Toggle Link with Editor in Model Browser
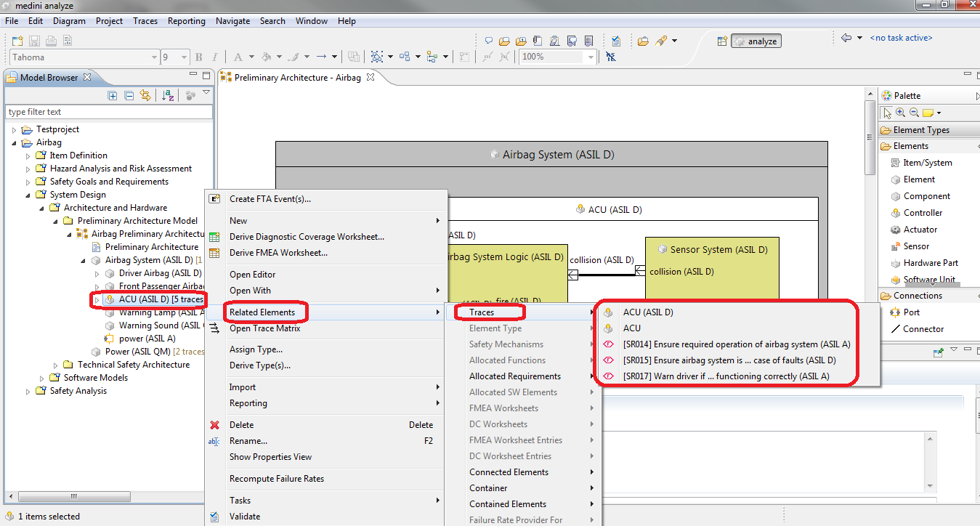Screen dimensions: 980x526 [x=145, y=95]
